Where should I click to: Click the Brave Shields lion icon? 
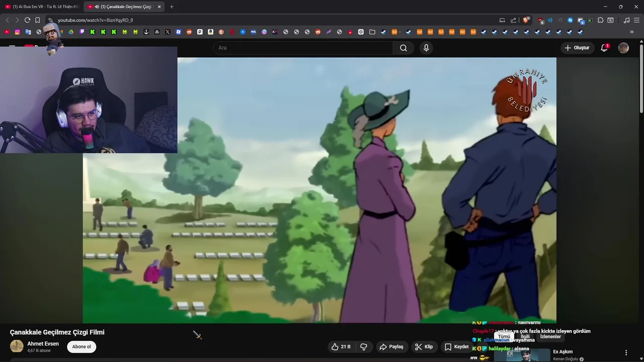click(526, 20)
